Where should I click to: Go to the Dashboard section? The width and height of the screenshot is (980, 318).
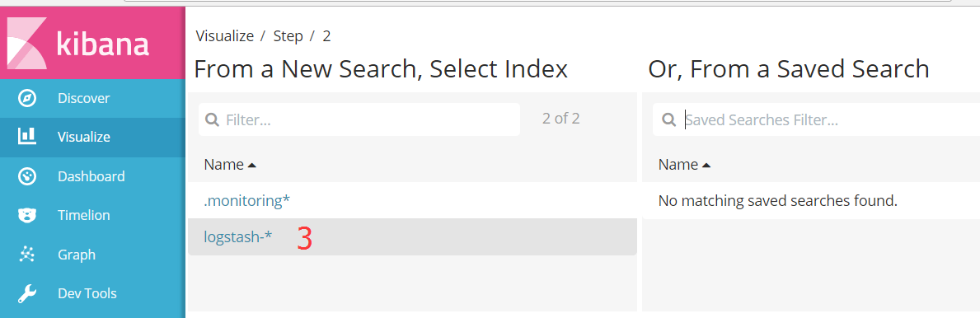(92, 176)
